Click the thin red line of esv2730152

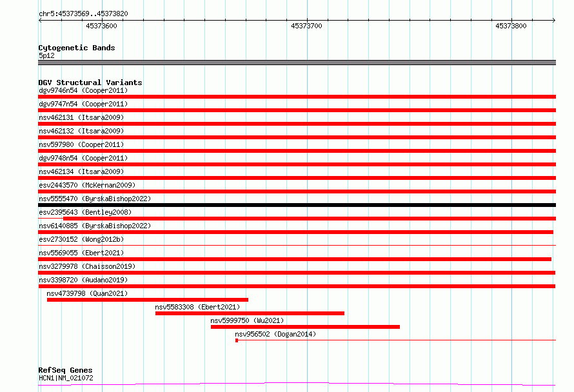(x=297, y=245)
